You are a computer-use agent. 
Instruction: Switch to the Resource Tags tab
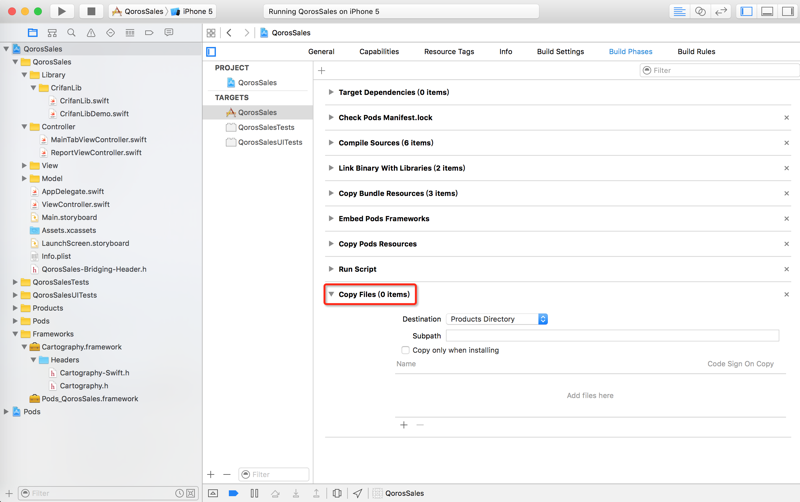pyautogui.click(x=449, y=52)
